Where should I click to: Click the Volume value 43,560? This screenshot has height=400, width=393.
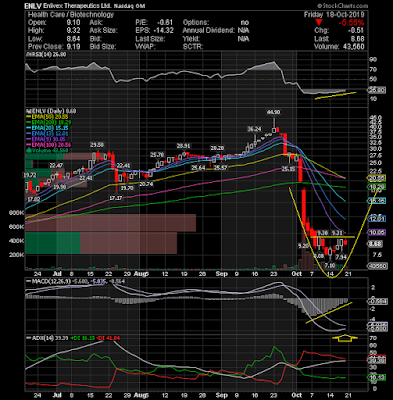353,47
